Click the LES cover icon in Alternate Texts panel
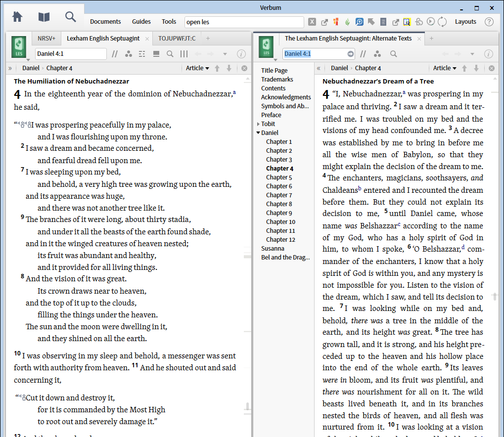This screenshot has height=437, width=504. [266, 47]
